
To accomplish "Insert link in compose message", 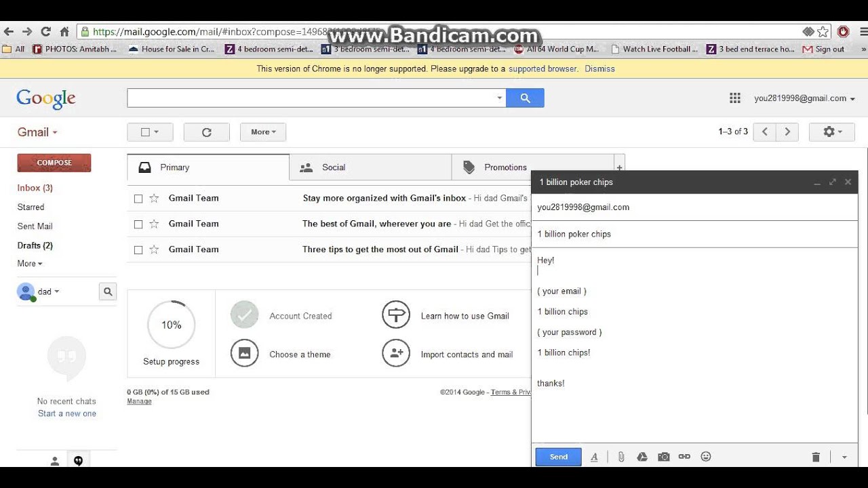I will 684,457.
